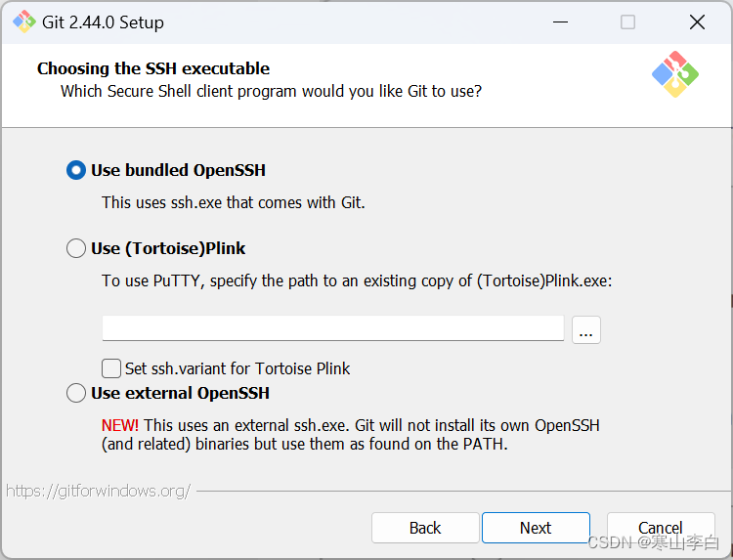Image resolution: width=733 pixels, height=560 pixels.
Task: Click the Git icon in the title bar
Action: coord(24,22)
